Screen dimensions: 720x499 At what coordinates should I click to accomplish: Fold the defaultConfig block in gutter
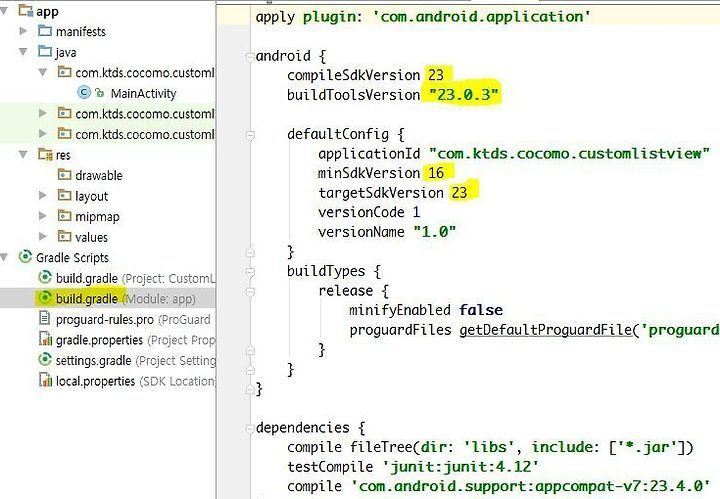pyautogui.click(x=250, y=135)
